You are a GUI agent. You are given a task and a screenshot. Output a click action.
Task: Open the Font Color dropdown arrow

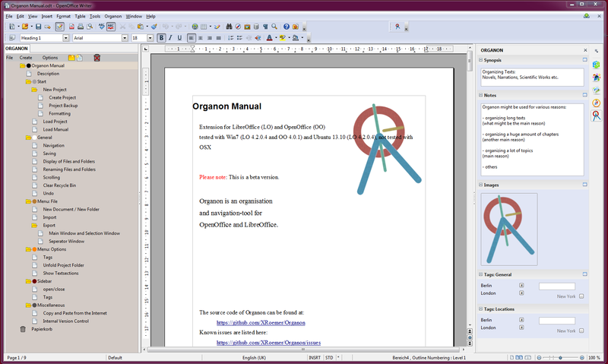[x=276, y=38]
